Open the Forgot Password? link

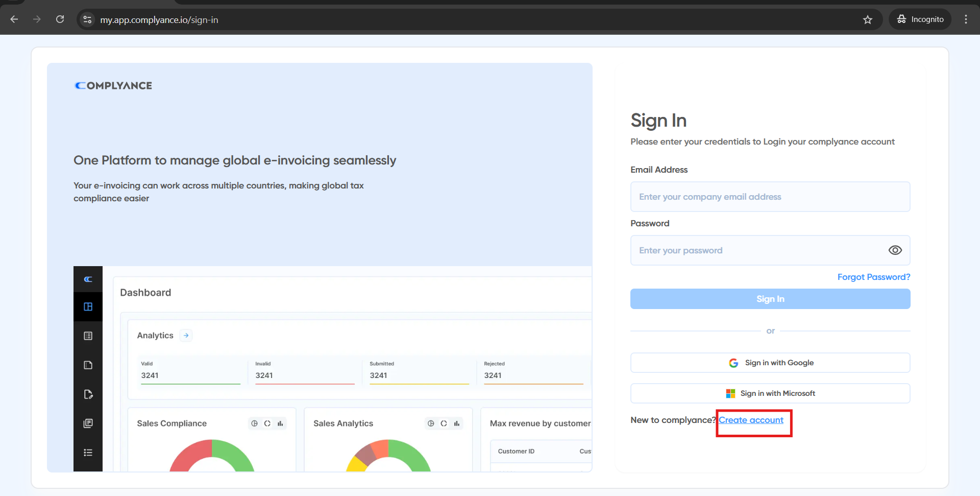tap(874, 277)
